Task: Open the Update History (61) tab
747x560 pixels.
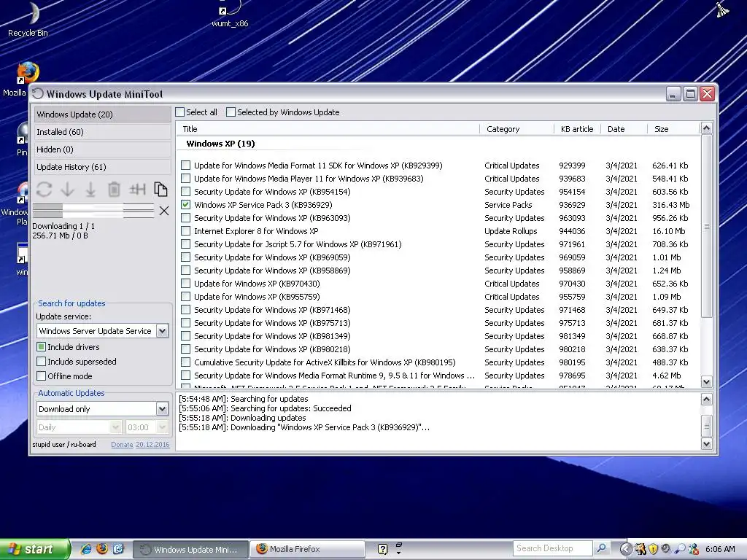Action: 102,167
